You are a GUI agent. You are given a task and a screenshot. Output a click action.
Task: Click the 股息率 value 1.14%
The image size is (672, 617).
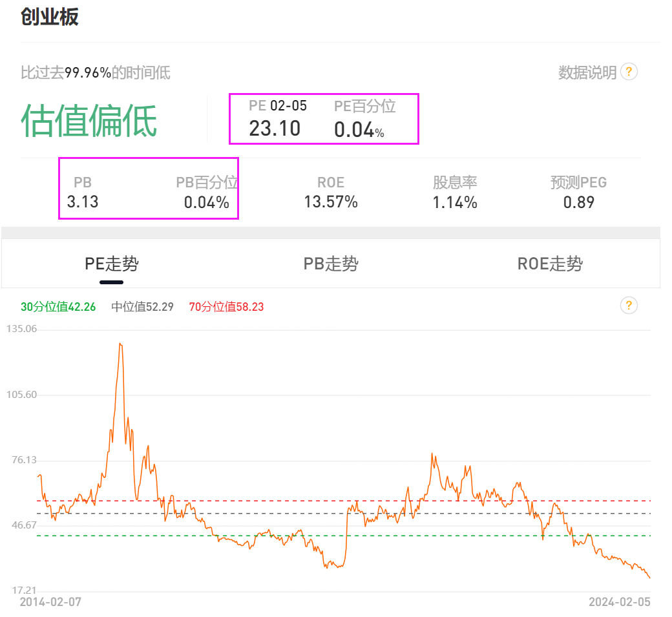pos(455,202)
